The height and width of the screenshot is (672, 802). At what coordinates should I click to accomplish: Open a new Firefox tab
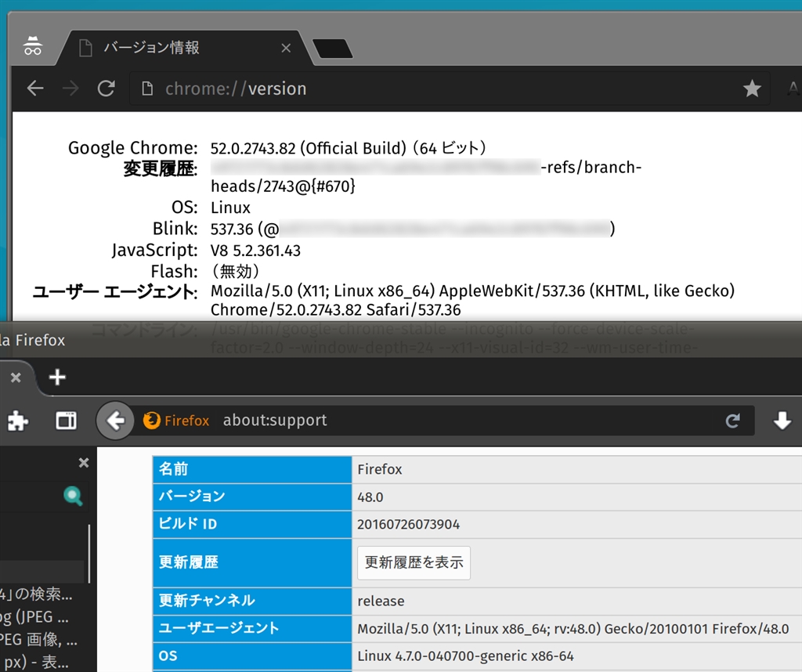click(57, 378)
